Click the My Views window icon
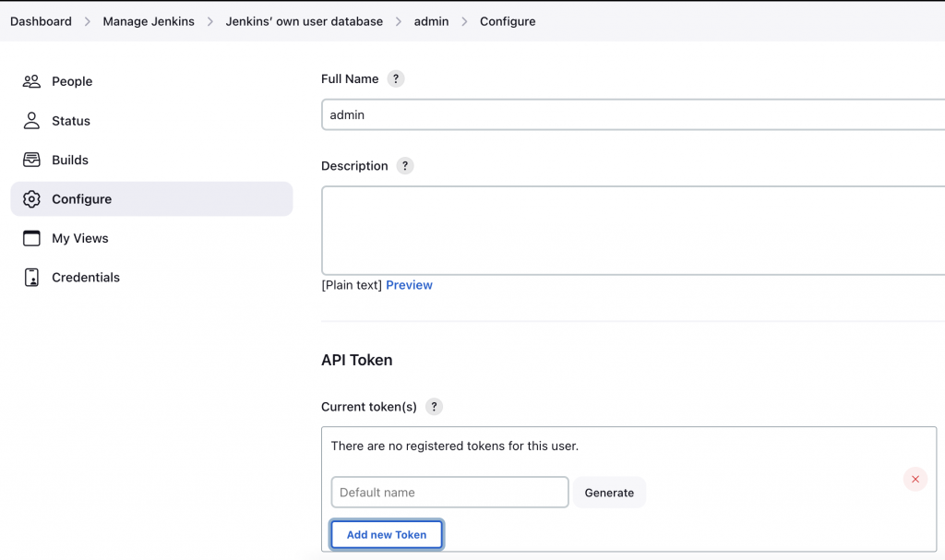 coord(31,238)
